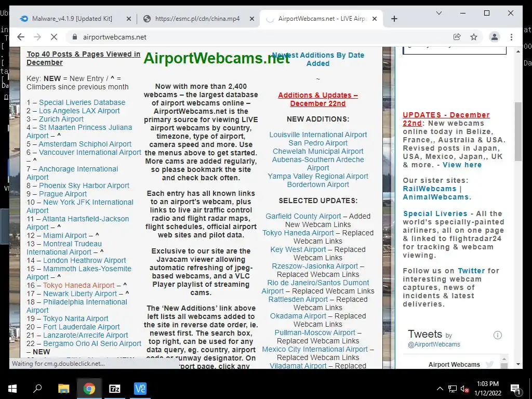This screenshot has height=399, width=532.
Task: Open Yampa Valley Regional Airport link
Action: click(318, 177)
